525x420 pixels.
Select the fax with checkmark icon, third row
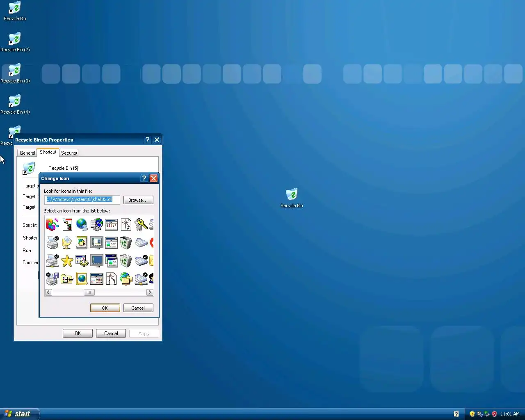(x=141, y=261)
